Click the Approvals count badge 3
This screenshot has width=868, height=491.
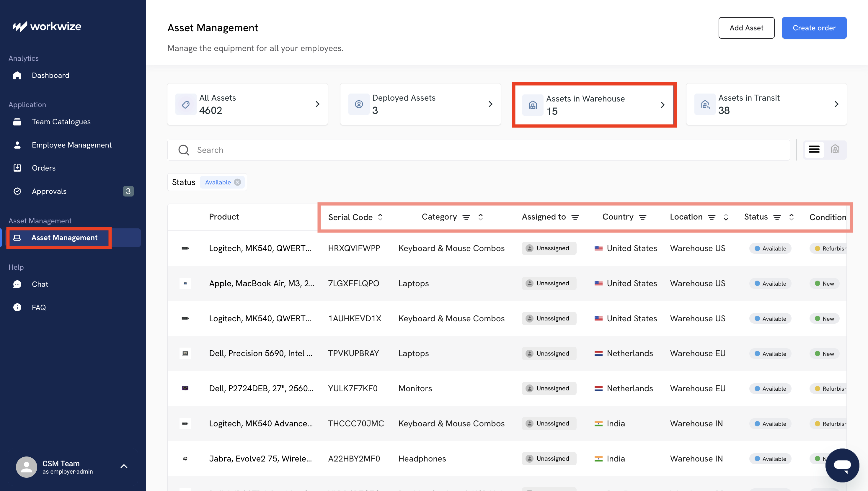pos(128,191)
